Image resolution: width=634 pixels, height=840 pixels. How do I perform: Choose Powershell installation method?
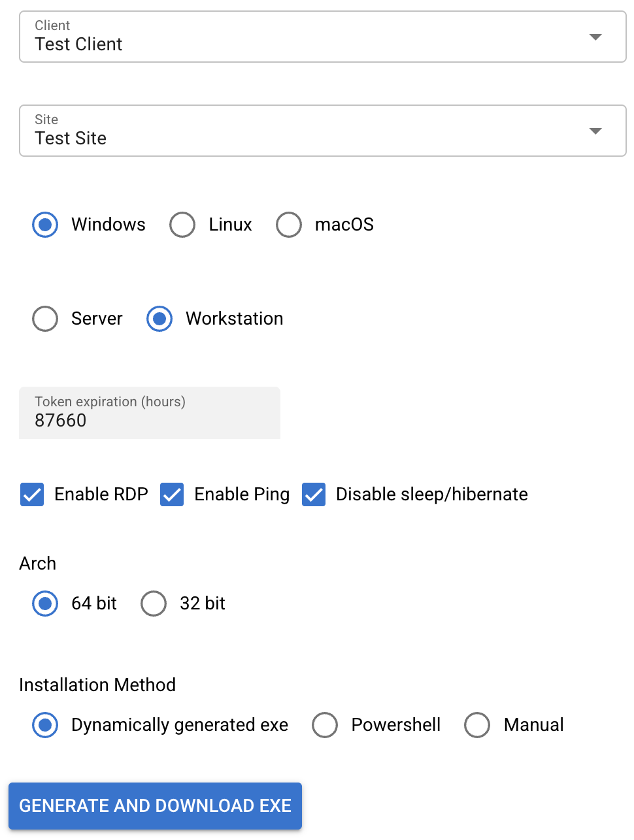[325, 725]
